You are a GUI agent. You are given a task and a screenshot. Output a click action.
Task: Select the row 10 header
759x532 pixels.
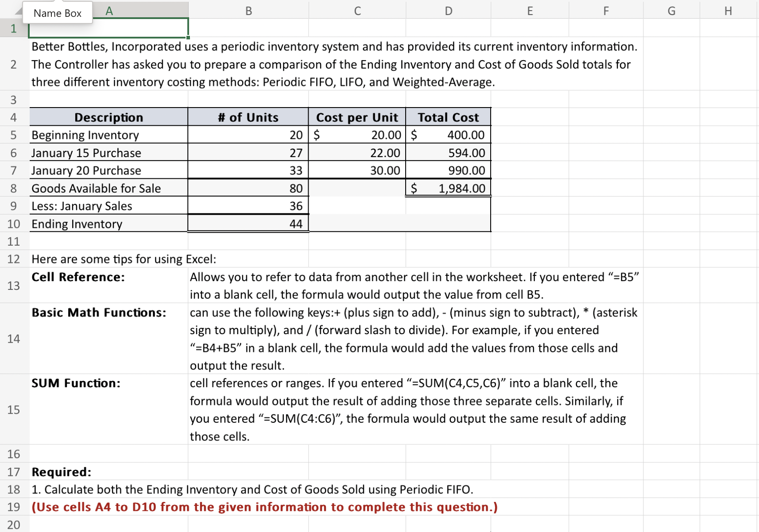[x=14, y=224]
